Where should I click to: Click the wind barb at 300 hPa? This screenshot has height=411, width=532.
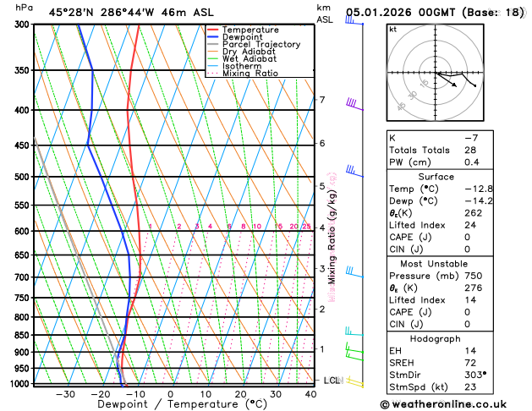(x=354, y=20)
